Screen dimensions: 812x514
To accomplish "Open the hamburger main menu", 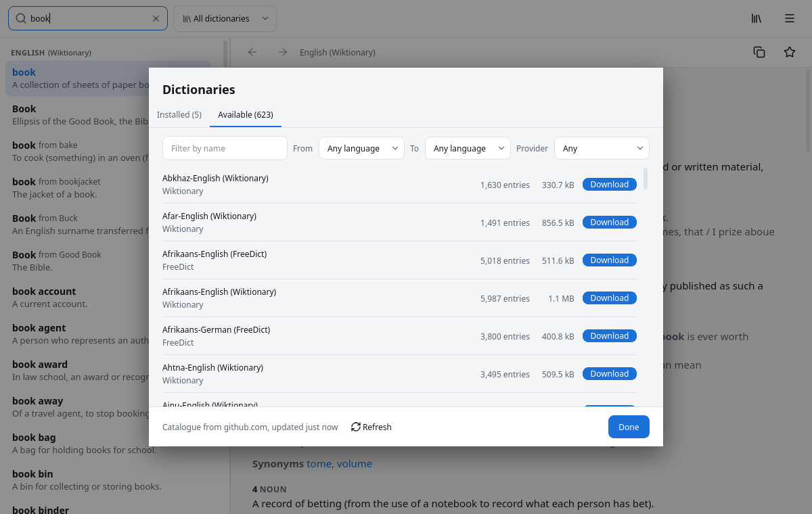I will coord(790,19).
